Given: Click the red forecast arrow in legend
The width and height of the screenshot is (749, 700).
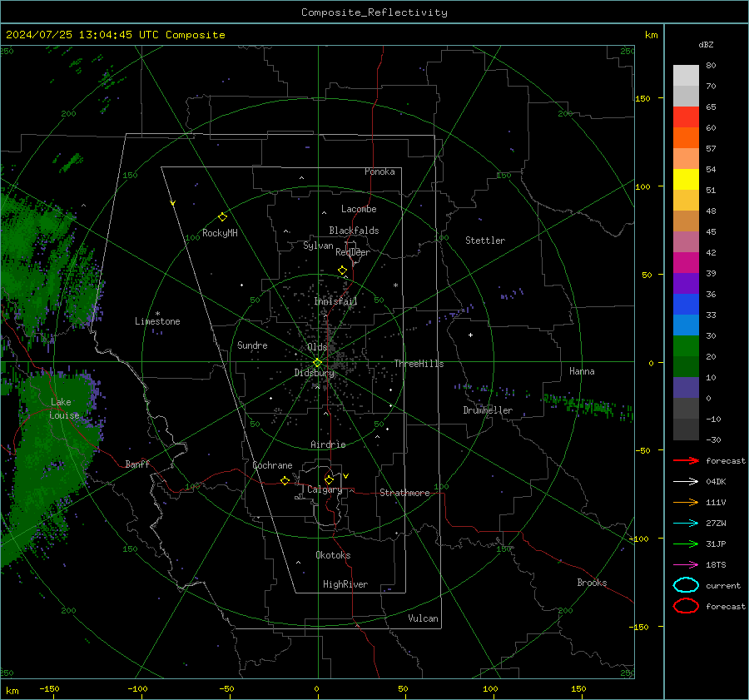Looking at the screenshot, I should [686, 460].
